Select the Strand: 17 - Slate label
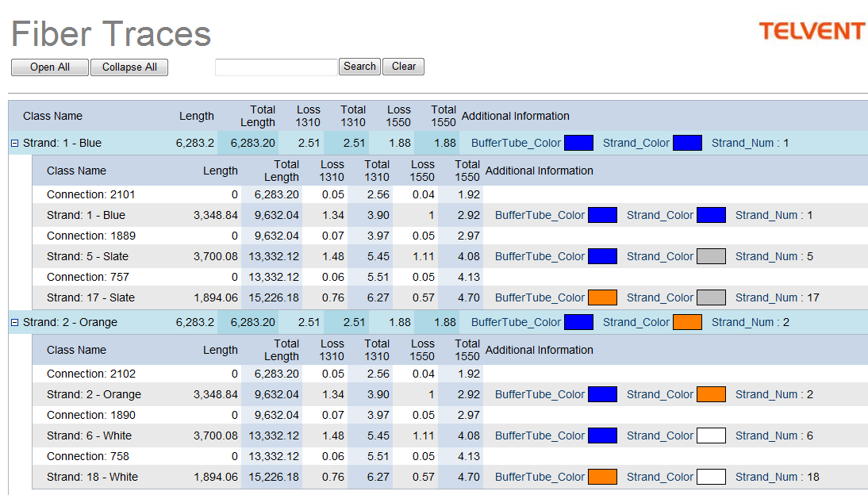Screen dimensions: 868x495 click(x=90, y=297)
